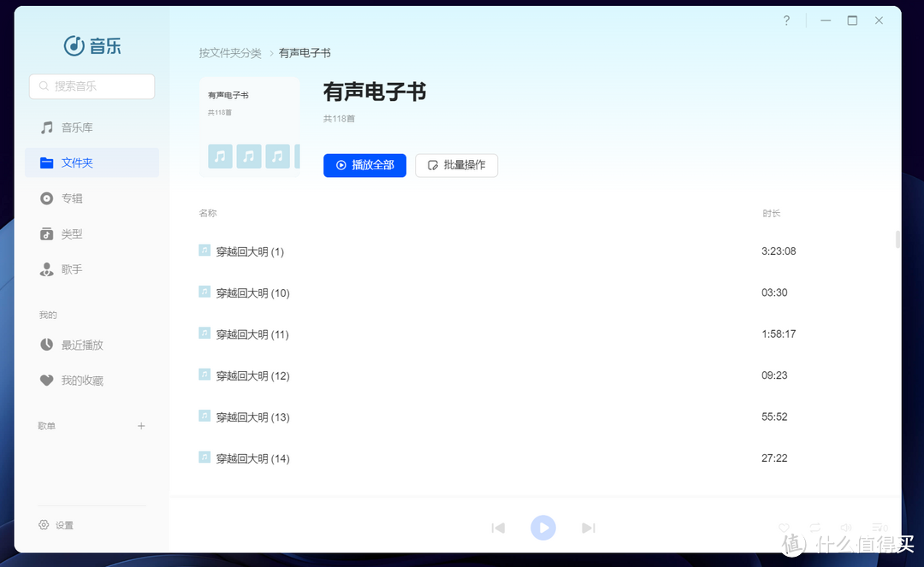Click the help question mark icon

coord(785,20)
